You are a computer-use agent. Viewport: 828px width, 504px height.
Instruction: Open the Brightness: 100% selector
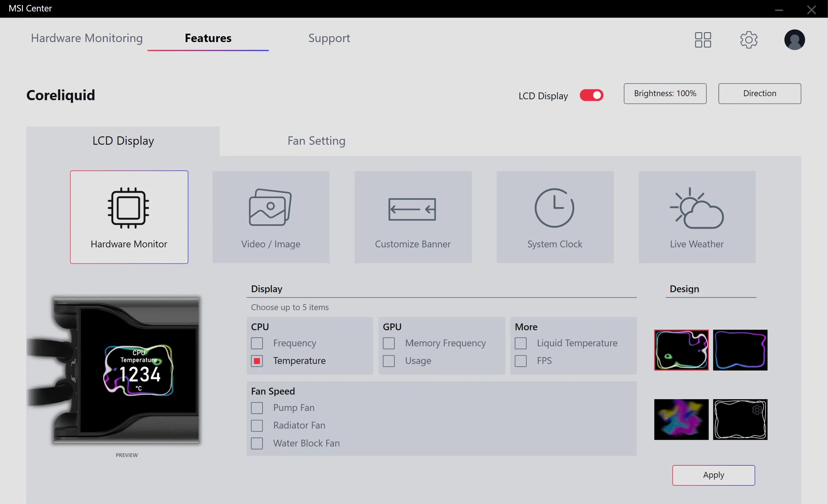[665, 94]
